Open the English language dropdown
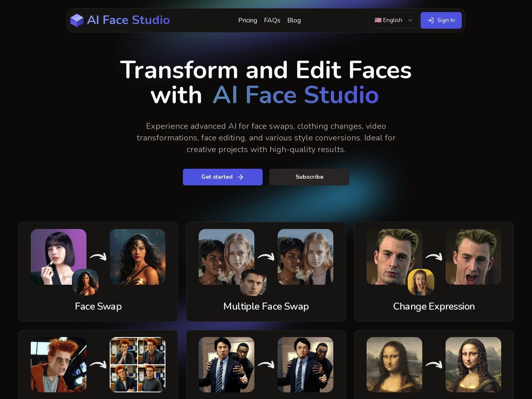Screen dimensions: 532x399 pyautogui.click(x=392, y=20)
